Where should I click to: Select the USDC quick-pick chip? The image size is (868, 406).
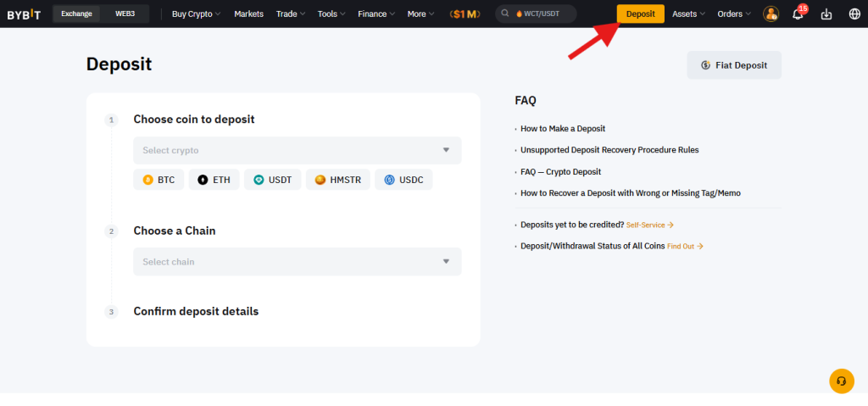tap(403, 180)
